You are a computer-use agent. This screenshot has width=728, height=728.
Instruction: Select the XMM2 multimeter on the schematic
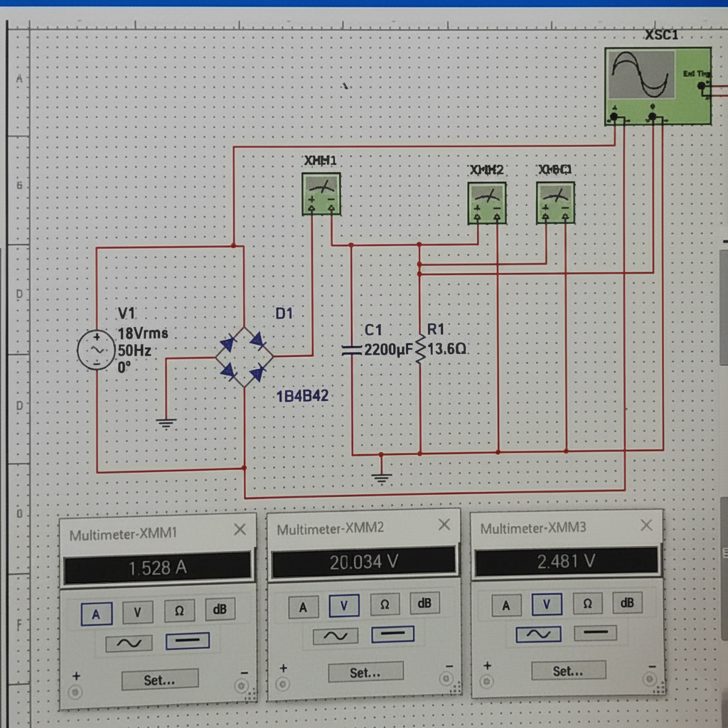tap(487, 203)
